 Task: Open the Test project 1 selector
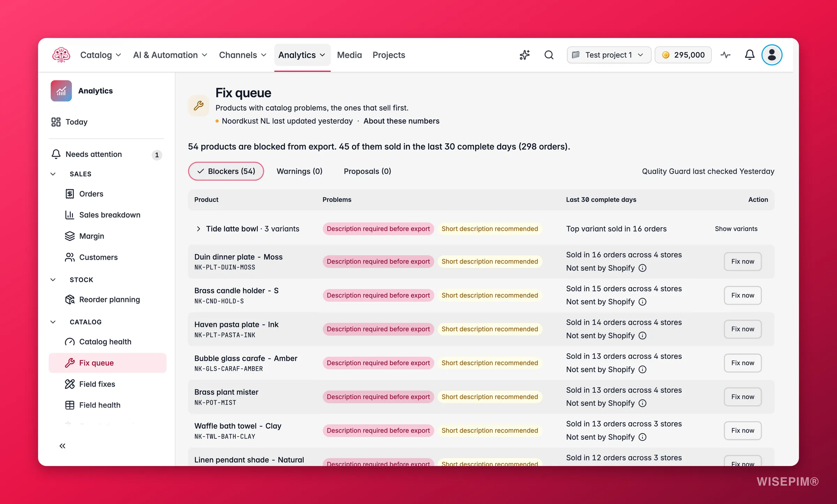(609, 55)
